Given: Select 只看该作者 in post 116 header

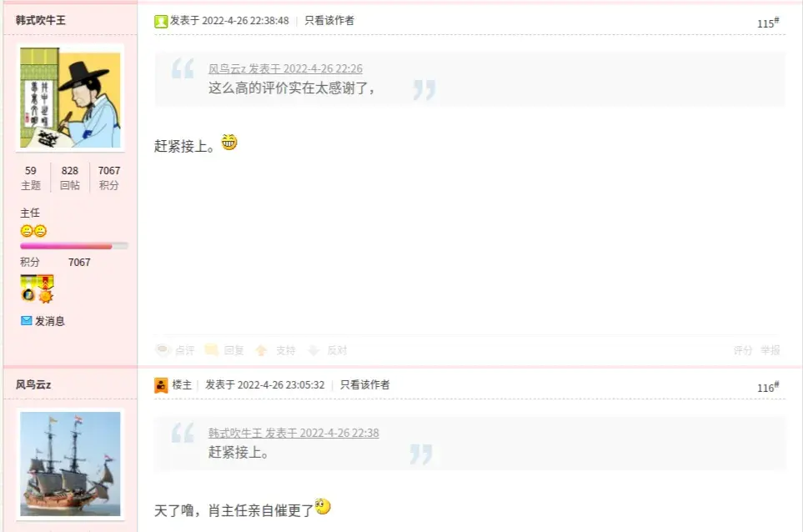Looking at the screenshot, I should pyautogui.click(x=364, y=384).
